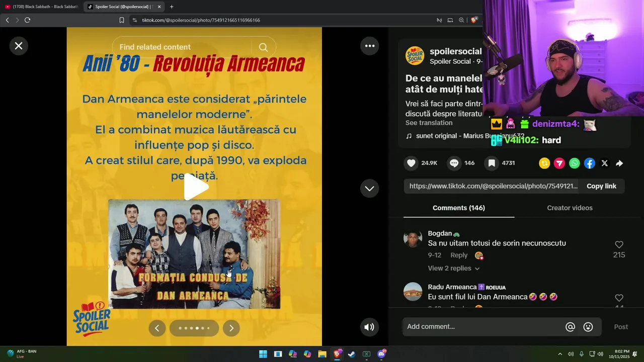
Task: Advance to next slide of photo carousel
Action: click(x=231, y=328)
